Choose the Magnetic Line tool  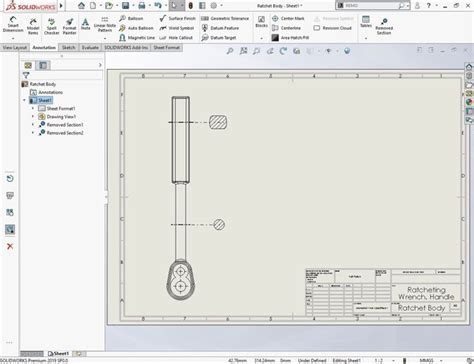click(137, 38)
